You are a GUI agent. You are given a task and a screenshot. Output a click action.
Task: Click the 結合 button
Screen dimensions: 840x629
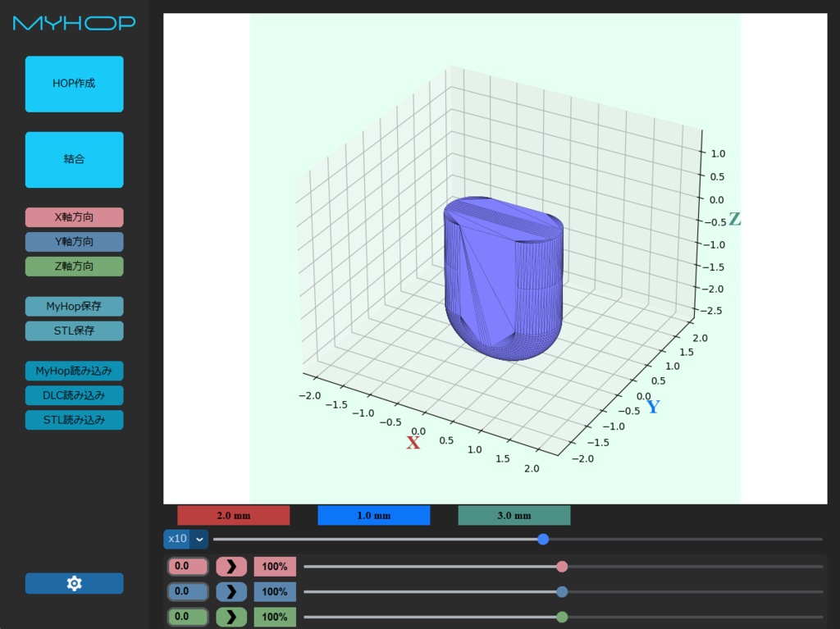[75, 160]
